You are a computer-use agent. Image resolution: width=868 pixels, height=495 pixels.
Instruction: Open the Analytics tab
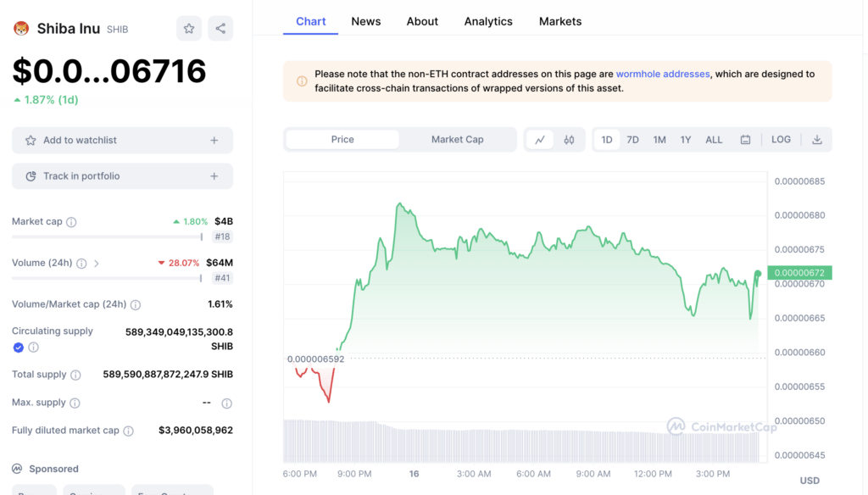[488, 21]
